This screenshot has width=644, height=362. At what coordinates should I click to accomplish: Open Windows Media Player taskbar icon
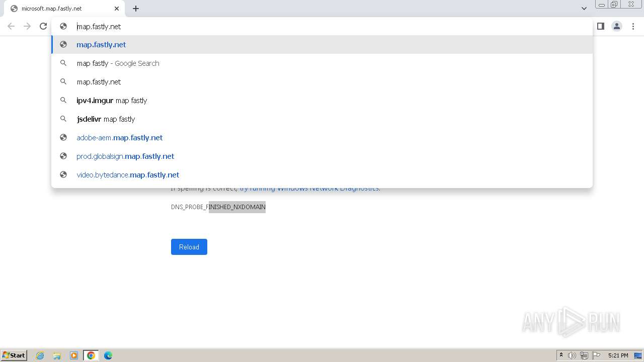tap(74, 355)
